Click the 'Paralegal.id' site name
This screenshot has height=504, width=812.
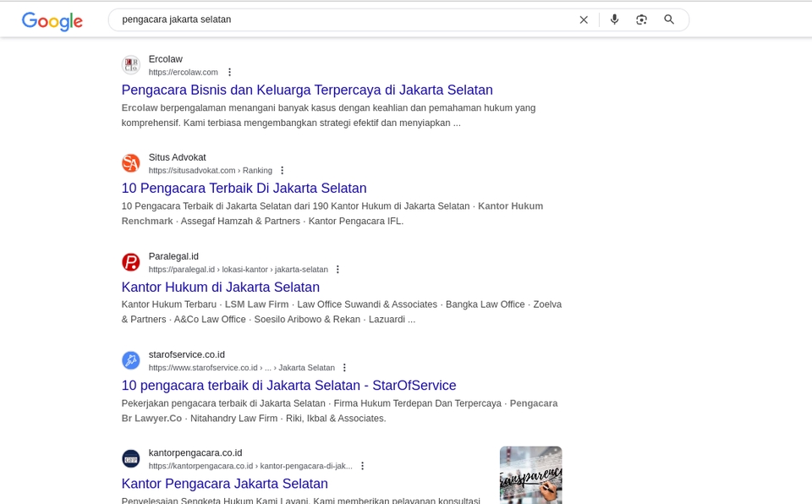[x=173, y=256]
